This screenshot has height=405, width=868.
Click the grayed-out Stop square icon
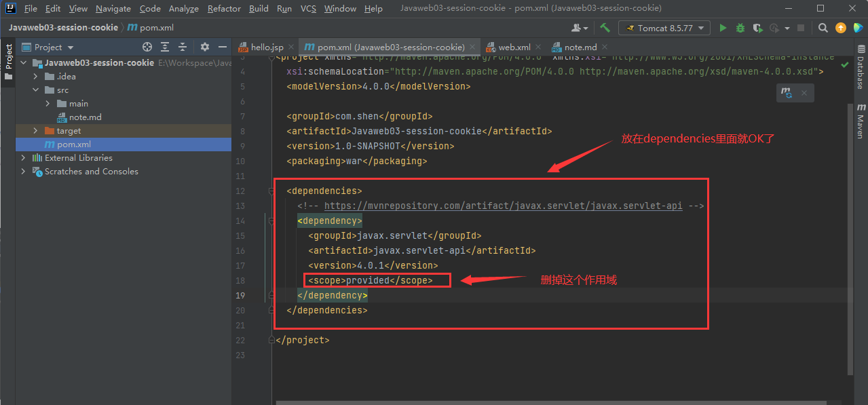click(x=801, y=28)
